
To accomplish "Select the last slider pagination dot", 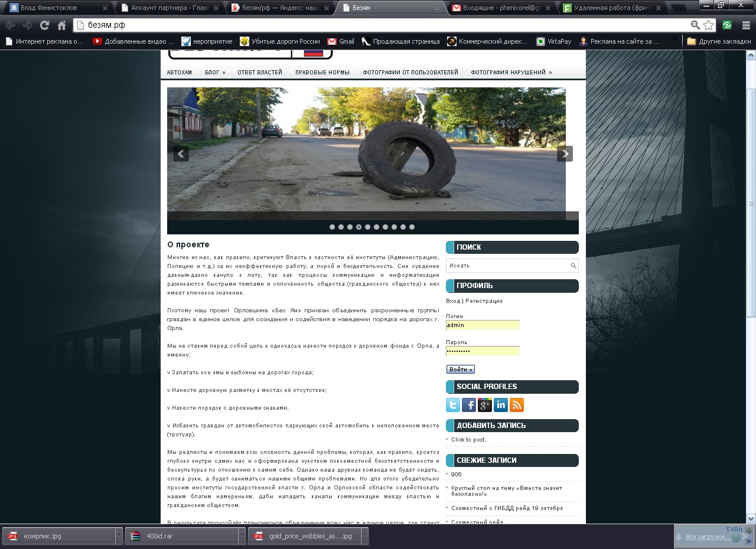I will 412,227.
